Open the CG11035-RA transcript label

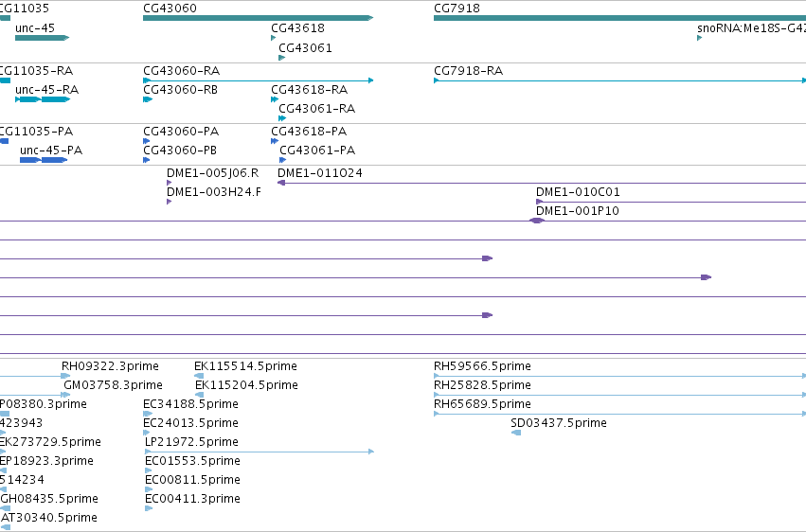pos(35,71)
